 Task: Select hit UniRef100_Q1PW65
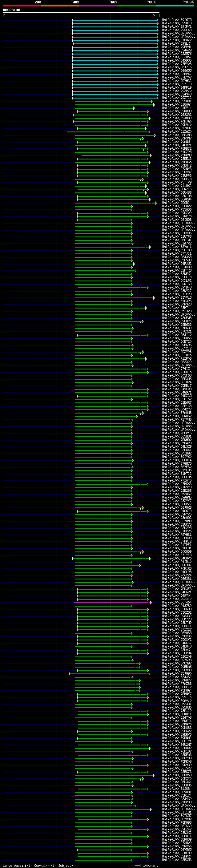(177, 162)
